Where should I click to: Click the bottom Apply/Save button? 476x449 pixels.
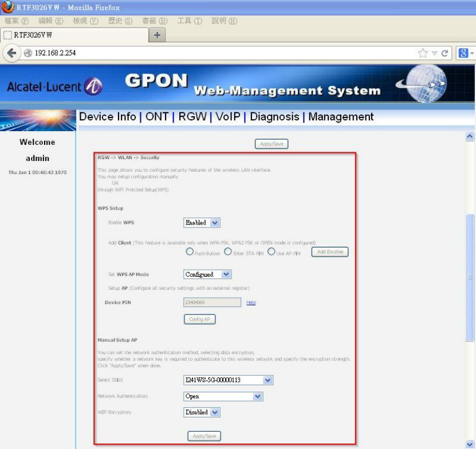[x=204, y=436]
